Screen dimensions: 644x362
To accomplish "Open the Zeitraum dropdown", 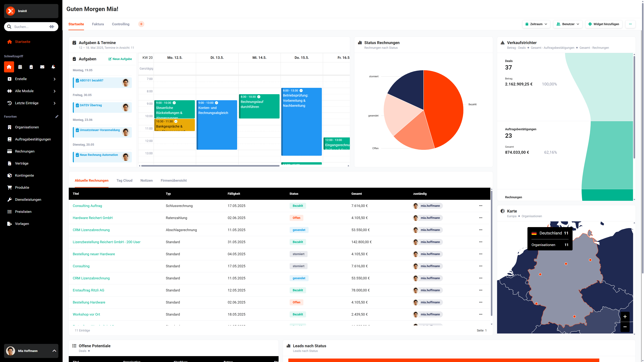I will 536,24.
